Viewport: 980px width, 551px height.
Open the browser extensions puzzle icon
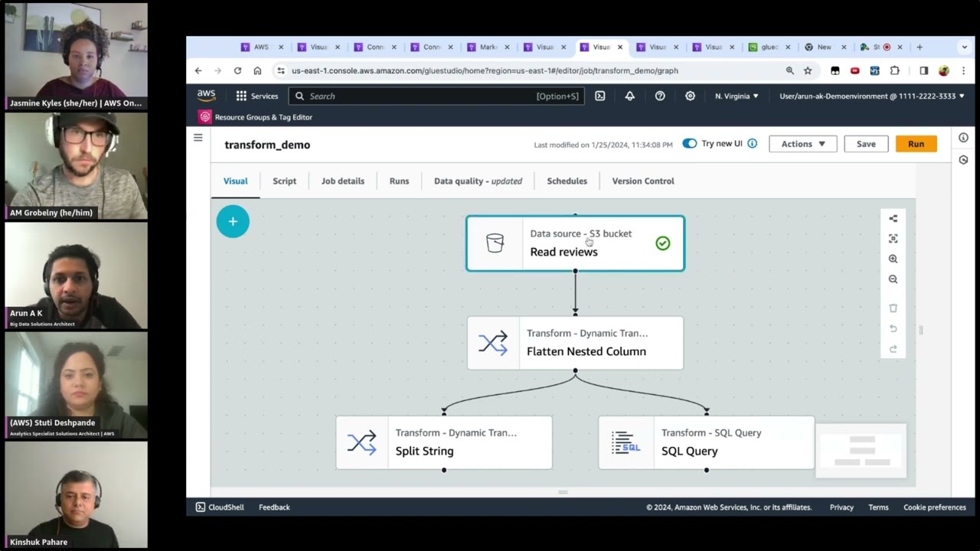click(894, 70)
